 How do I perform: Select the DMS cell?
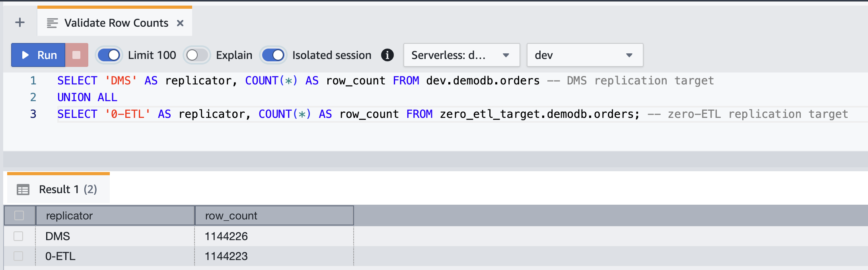(x=115, y=236)
